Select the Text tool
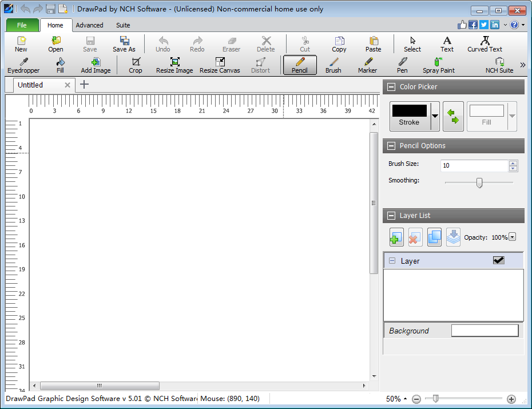Viewport: 532px width, 409px height. click(447, 44)
